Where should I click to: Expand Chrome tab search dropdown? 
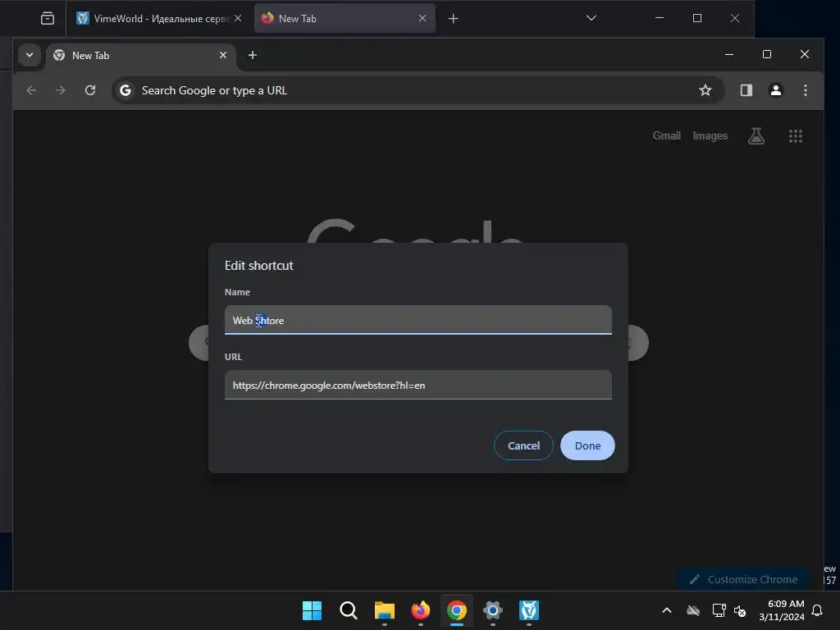30,55
